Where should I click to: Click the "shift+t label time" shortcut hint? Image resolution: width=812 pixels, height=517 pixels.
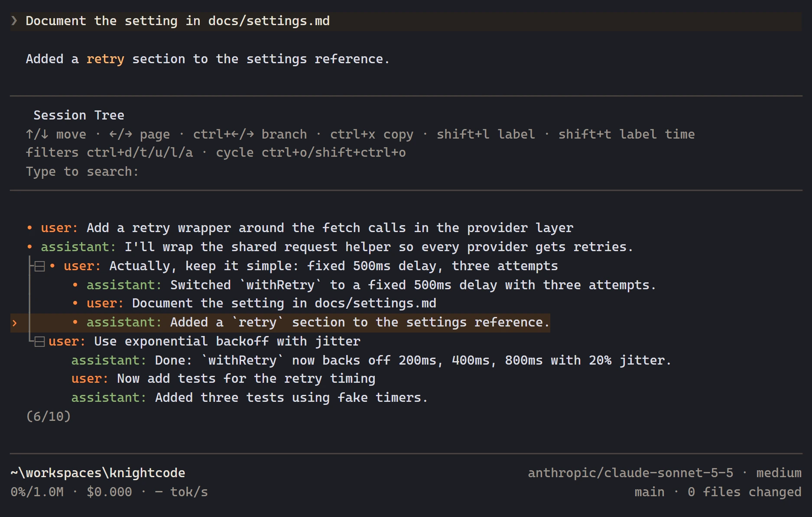[627, 134]
